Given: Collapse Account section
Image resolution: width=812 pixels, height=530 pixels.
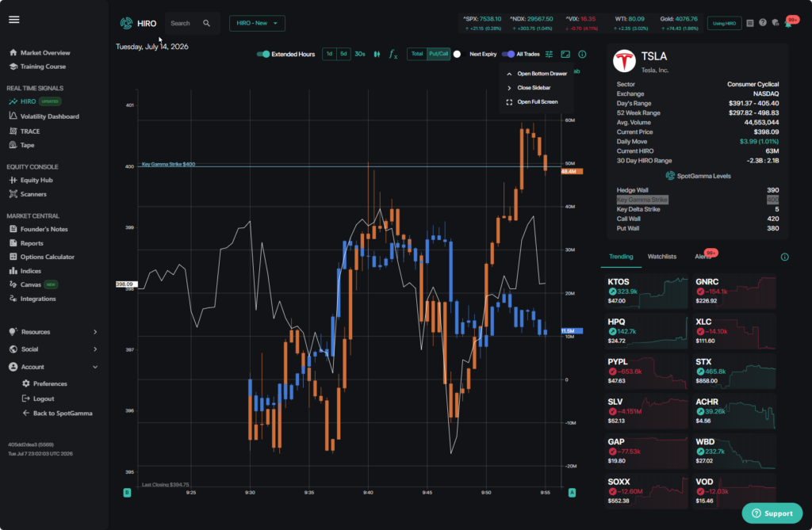Looking at the screenshot, I should pos(53,367).
